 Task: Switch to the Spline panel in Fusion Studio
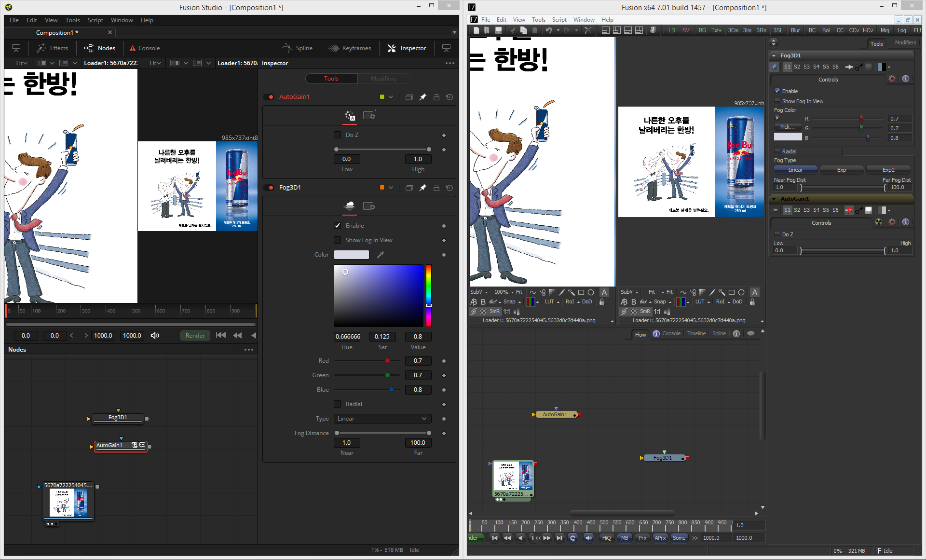298,48
